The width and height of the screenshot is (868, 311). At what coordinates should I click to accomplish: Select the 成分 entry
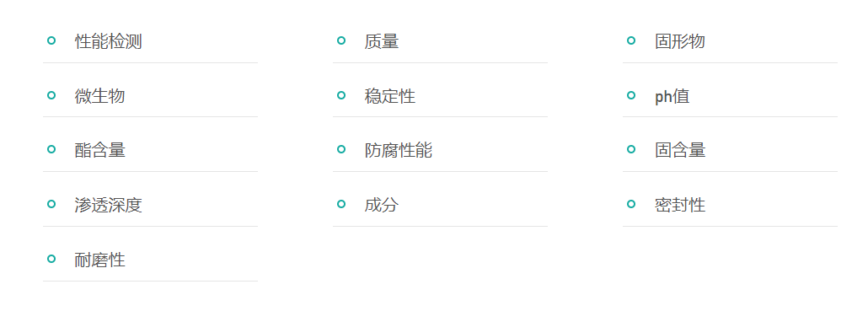382,205
